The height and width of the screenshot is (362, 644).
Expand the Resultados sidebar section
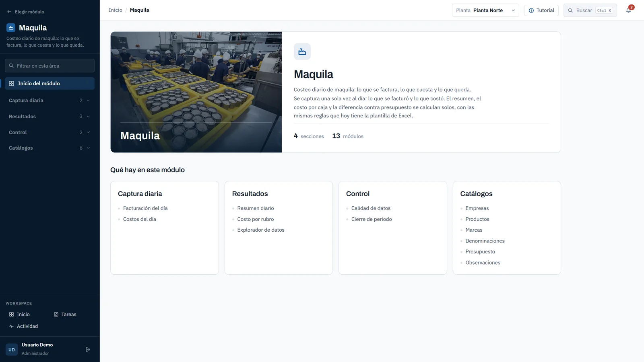coord(50,117)
